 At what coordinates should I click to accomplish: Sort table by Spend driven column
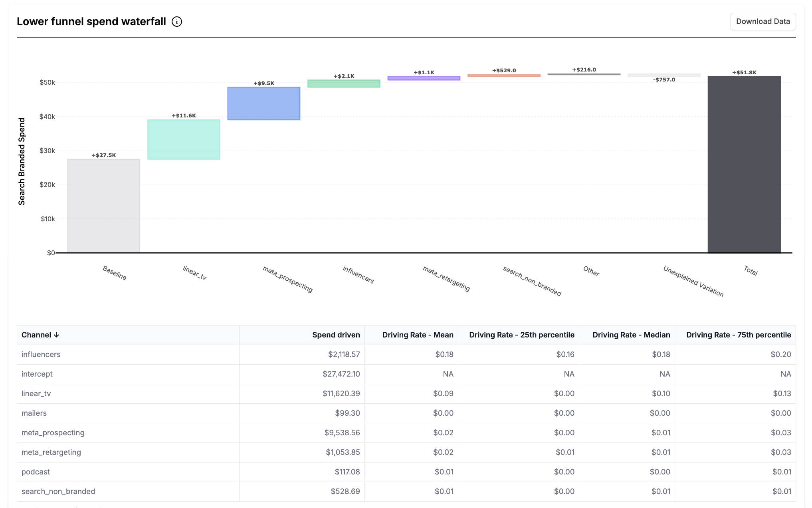coord(336,335)
